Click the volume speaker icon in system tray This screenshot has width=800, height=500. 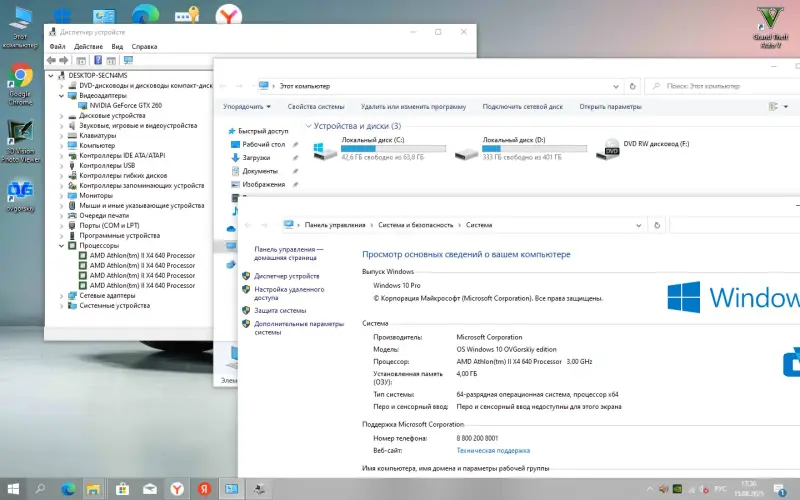coord(663,489)
